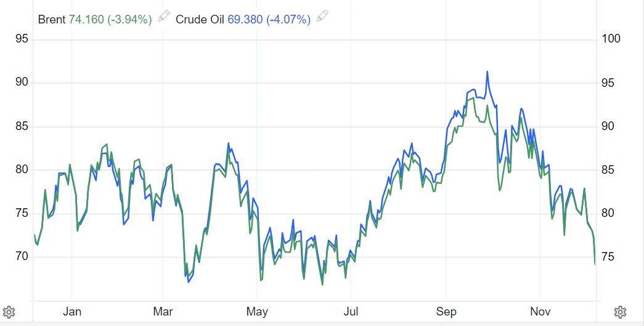Jump to the Sep time axis label
Image resolution: width=644 pixels, height=326 pixels.
coord(446,311)
